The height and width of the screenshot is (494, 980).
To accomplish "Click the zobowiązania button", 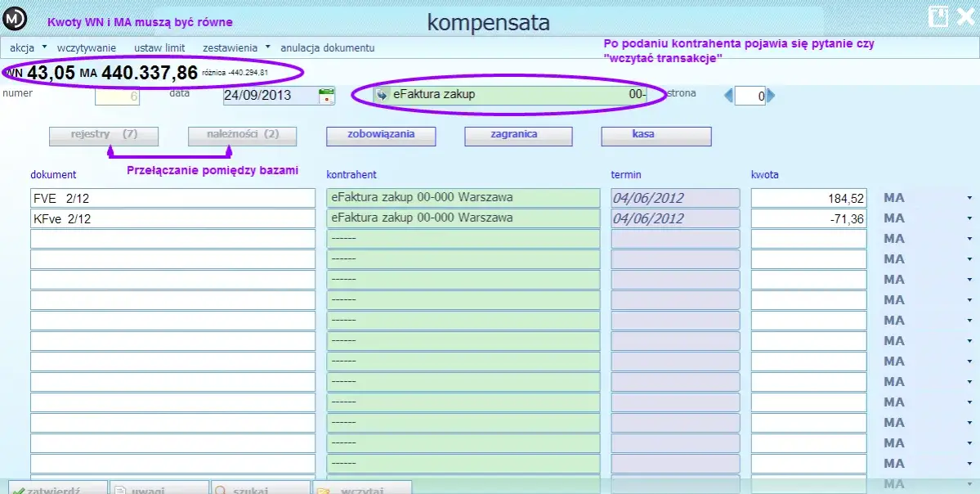I will [381, 136].
